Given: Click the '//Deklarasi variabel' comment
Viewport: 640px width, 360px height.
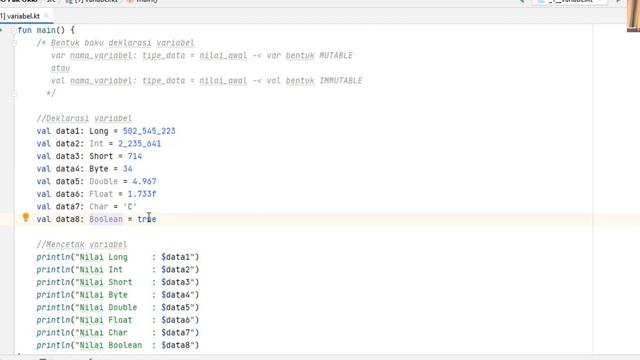Looking at the screenshot, I should [x=84, y=118].
